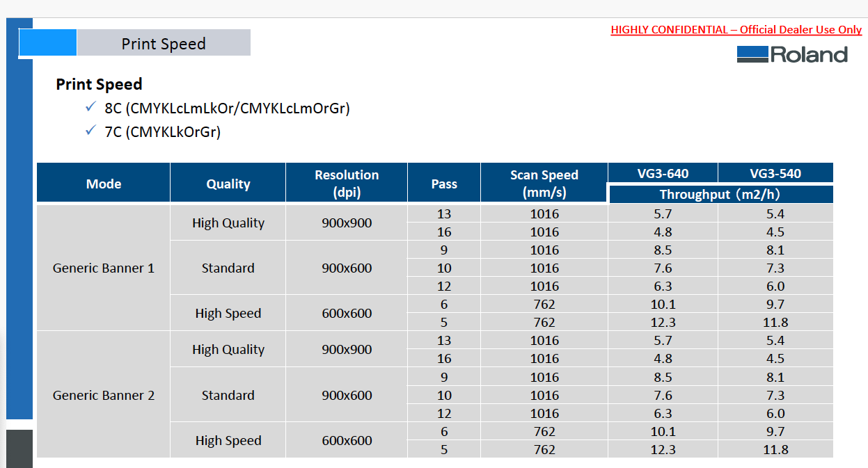Click the 'VG3-540' column header
The width and height of the screenshot is (868, 468).
pyautogui.click(x=775, y=173)
